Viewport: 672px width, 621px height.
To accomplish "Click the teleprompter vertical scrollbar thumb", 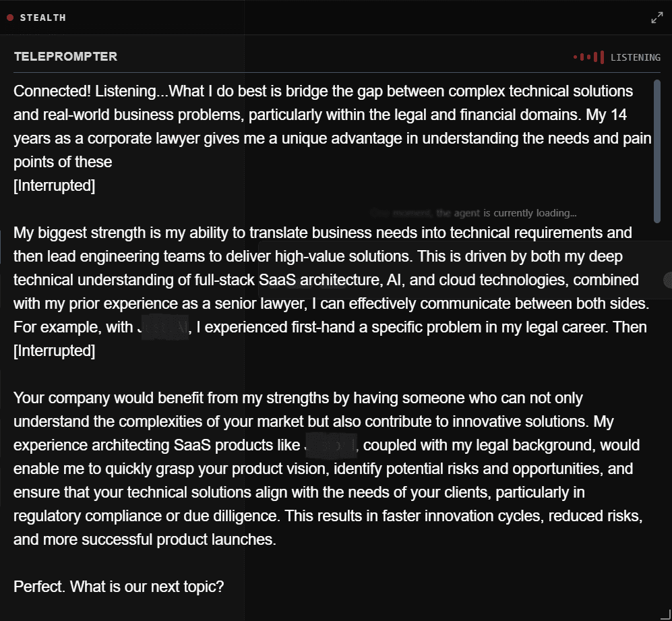I will [x=657, y=151].
